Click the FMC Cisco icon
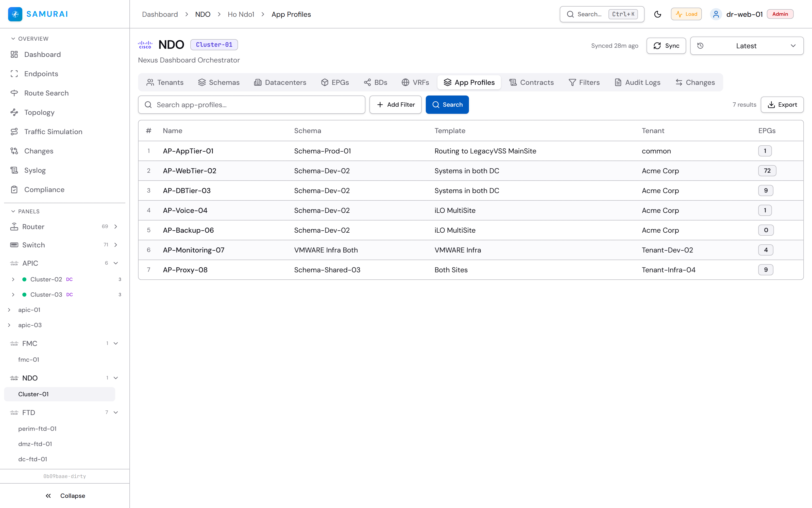This screenshot has width=812, height=508. pyautogui.click(x=14, y=343)
